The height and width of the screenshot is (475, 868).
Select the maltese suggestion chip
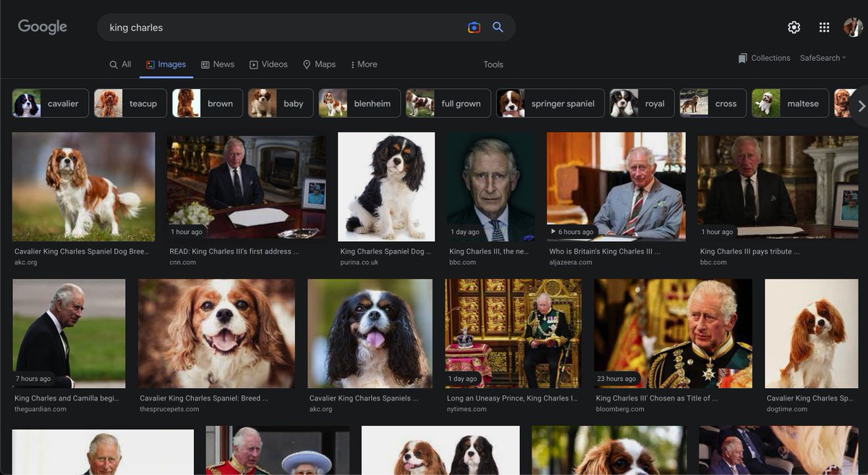791,104
